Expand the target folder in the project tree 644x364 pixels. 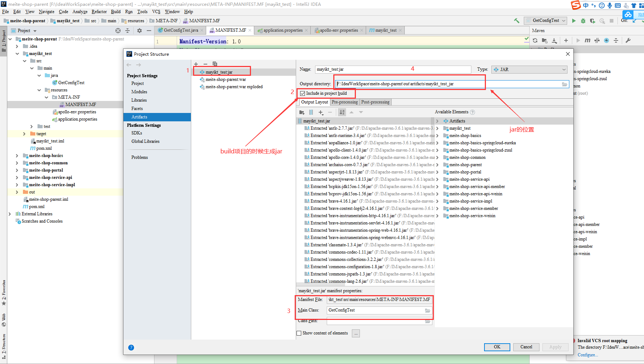(24, 134)
